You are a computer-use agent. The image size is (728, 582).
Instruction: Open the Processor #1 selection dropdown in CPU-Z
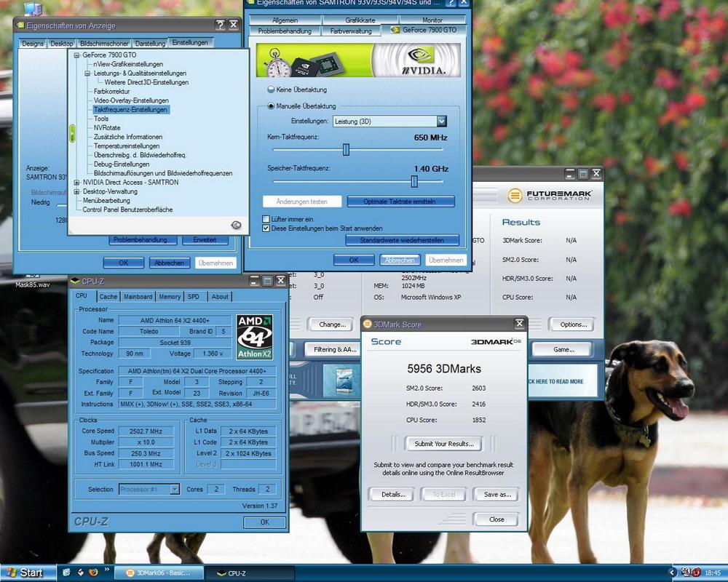(x=175, y=489)
